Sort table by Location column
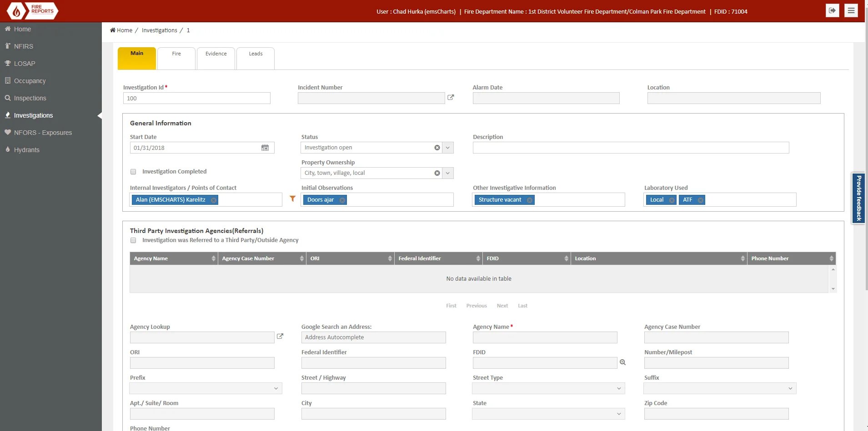 click(659, 258)
